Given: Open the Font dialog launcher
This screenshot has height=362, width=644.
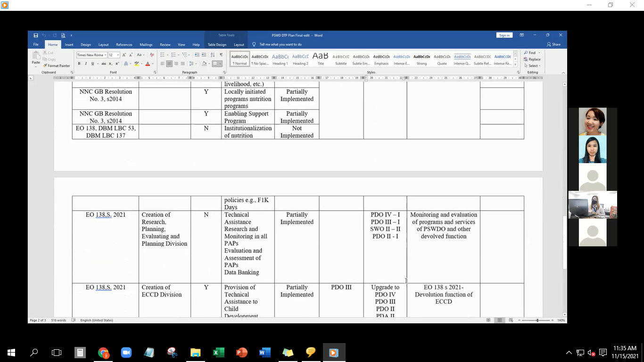Looking at the screenshot, I should (x=155, y=72).
